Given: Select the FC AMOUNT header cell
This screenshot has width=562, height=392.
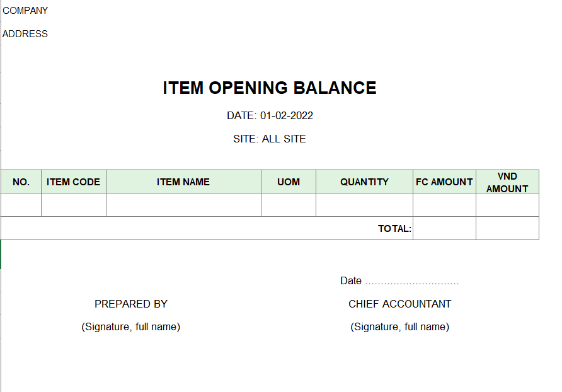Looking at the screenshot, I should pyautogui.click(x=444, y=182).
